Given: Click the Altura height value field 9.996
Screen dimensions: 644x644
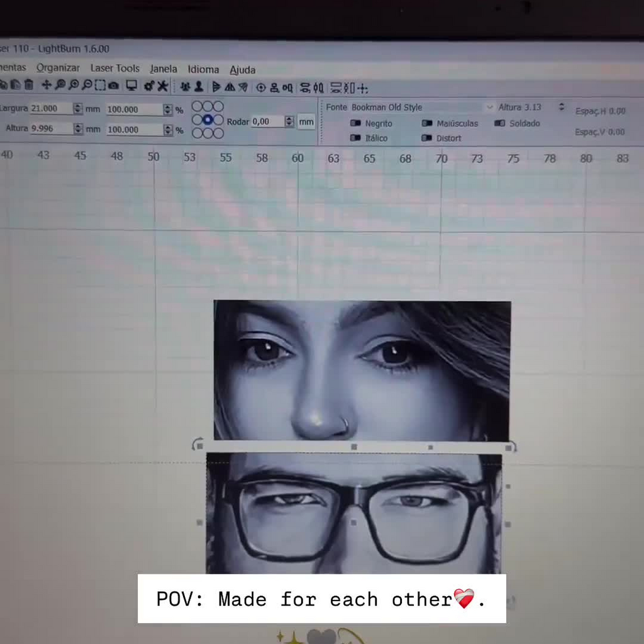Looking at the screenshot, I should tap(50, 128).
